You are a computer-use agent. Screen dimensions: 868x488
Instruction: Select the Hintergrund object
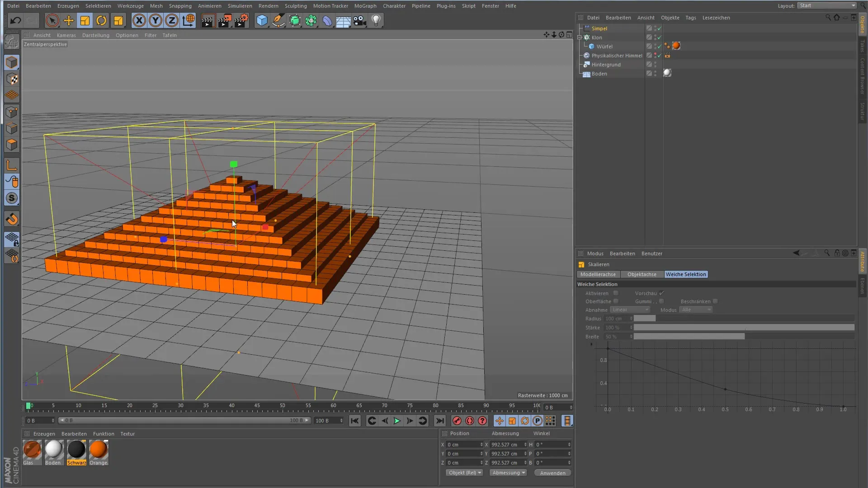[606, 65]
